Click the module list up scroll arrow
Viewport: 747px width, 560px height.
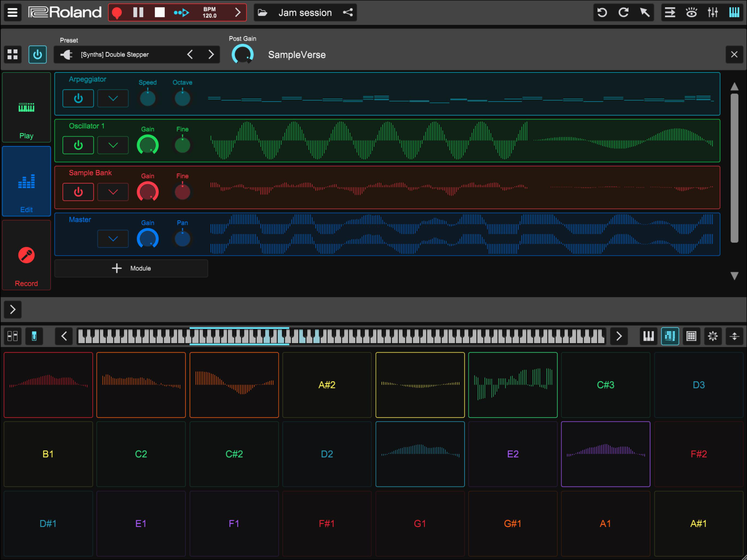(734, 86)
